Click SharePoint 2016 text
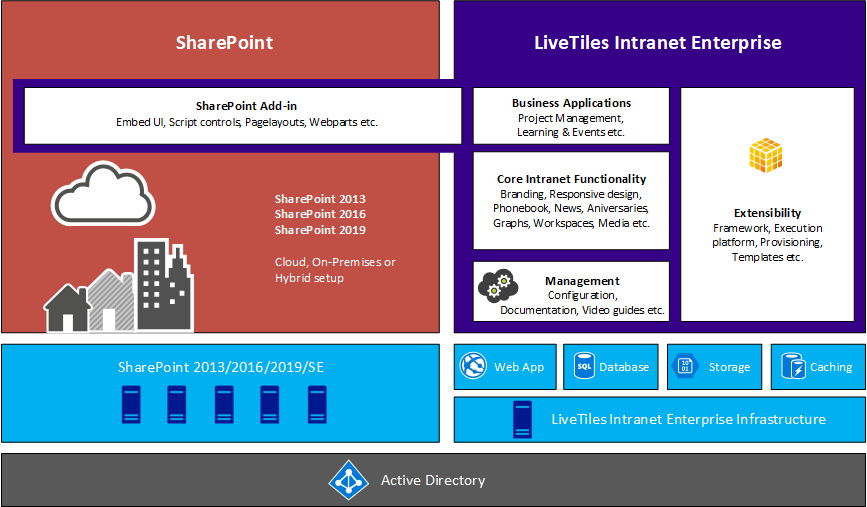This screenshot has height=507, width=867. [320, 213]
